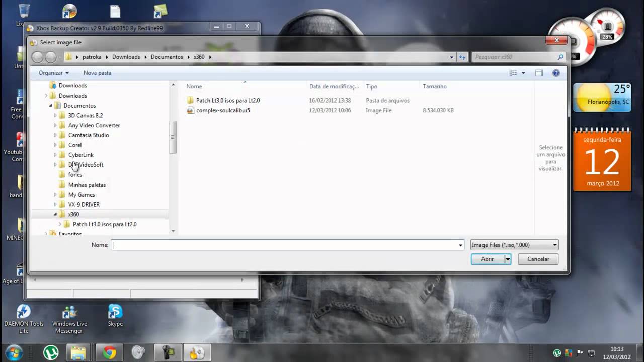This screenshot has height=362, width=644.
Task: Collapse the x360 tree node
Action: tap(55, 214)
